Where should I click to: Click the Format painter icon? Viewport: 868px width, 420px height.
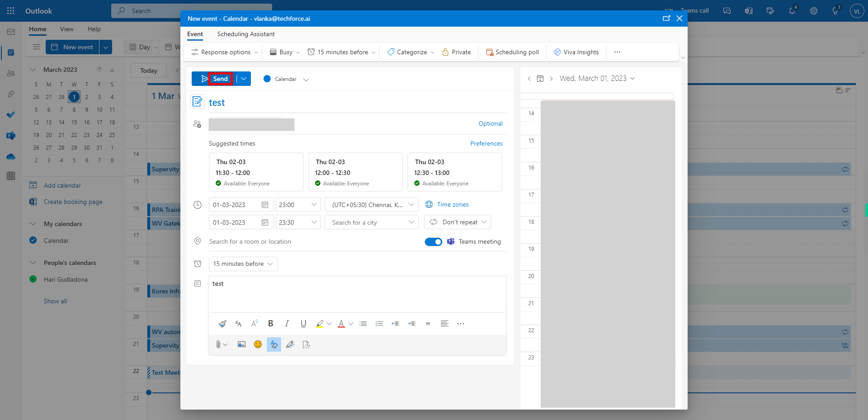pos(222,324)
